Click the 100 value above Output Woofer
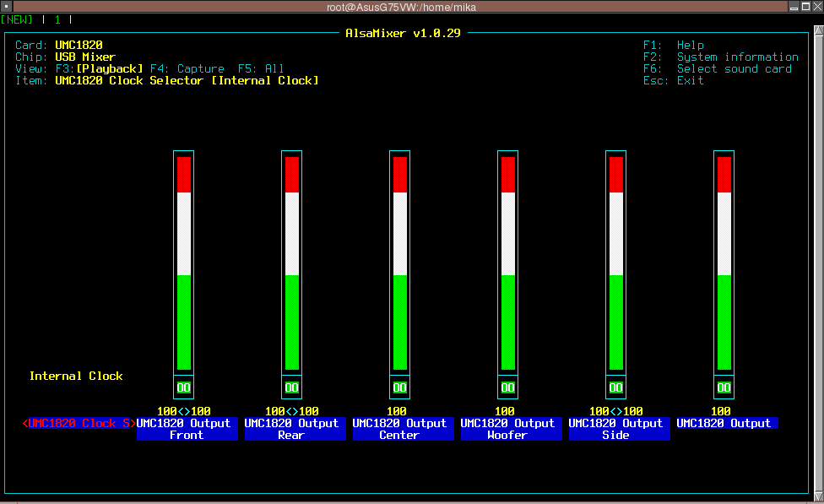Viewport: 824px width, 504px height. [x=505, y=411]
